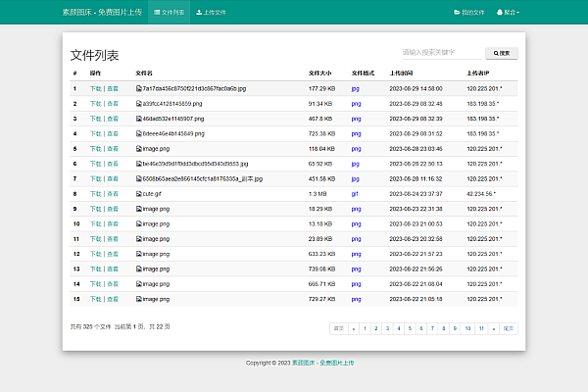View the file in row 15
This screenshot has height=392, width=588.
point(113,299)
